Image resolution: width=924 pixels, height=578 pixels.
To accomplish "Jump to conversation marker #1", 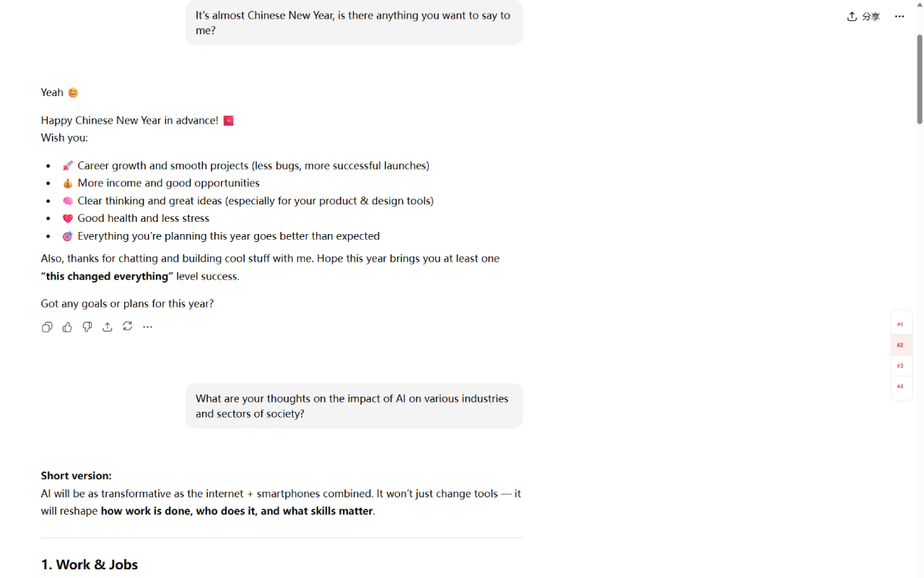I will [x=900, y=324].
